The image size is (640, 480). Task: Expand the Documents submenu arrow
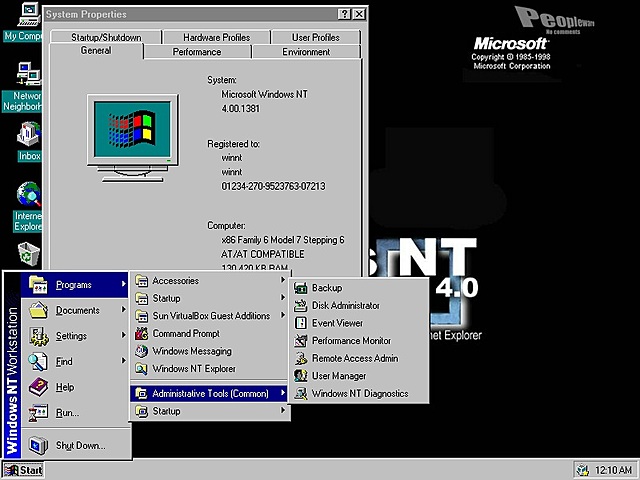coord(123,309)
